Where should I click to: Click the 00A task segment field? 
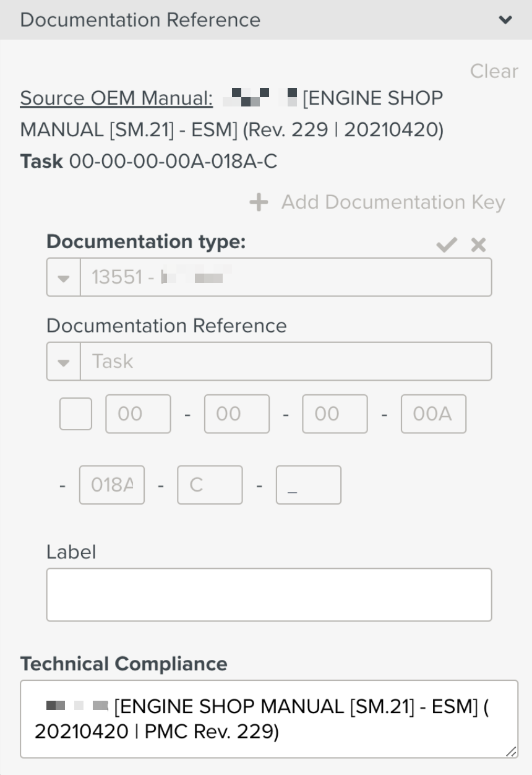(x=433, y=414)
